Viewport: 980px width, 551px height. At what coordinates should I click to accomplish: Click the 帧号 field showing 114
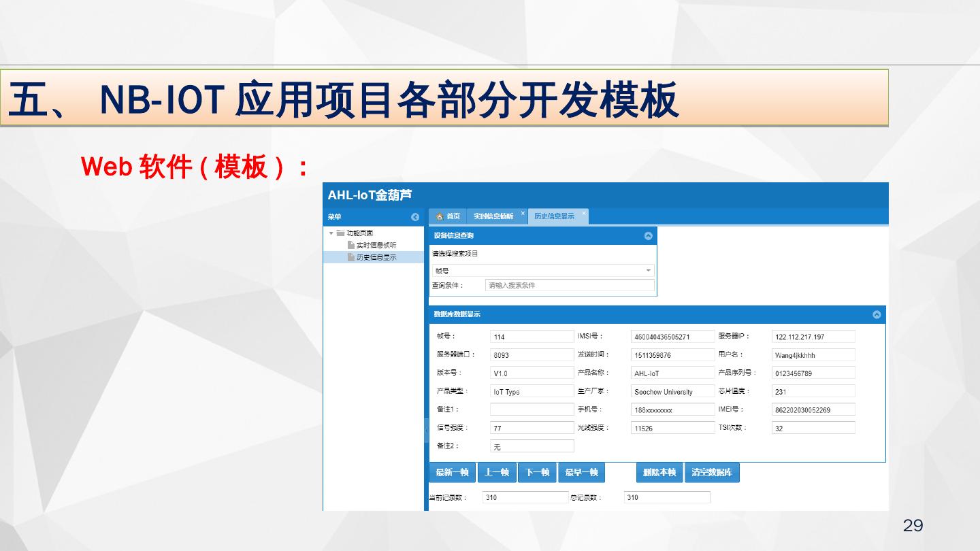point(532,337)
